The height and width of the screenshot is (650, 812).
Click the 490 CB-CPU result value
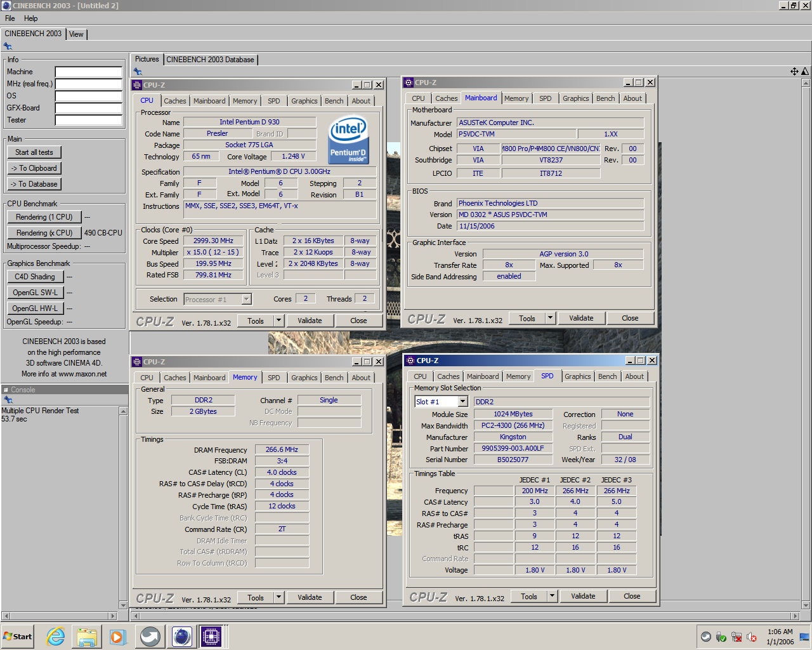(x=103, y=233)
